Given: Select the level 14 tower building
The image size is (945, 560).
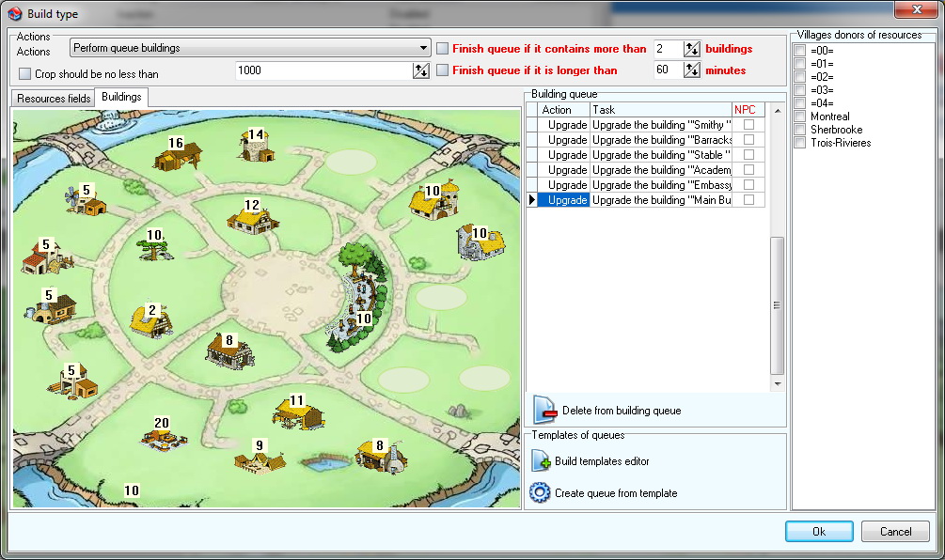Looking at the screenshot, I should coord(257,145).
